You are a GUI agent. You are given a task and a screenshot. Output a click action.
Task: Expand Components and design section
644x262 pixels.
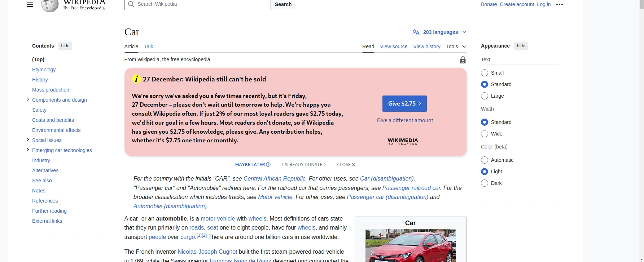(28, 99)
